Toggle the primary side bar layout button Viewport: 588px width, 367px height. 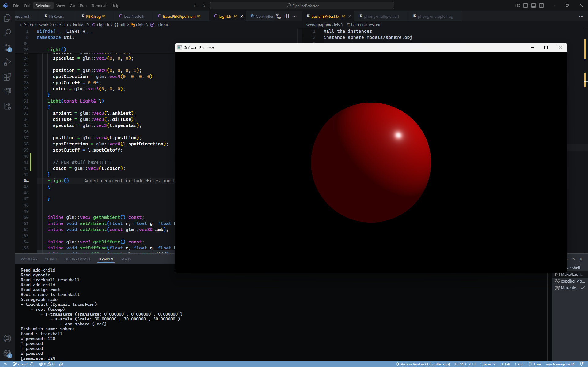525,6
